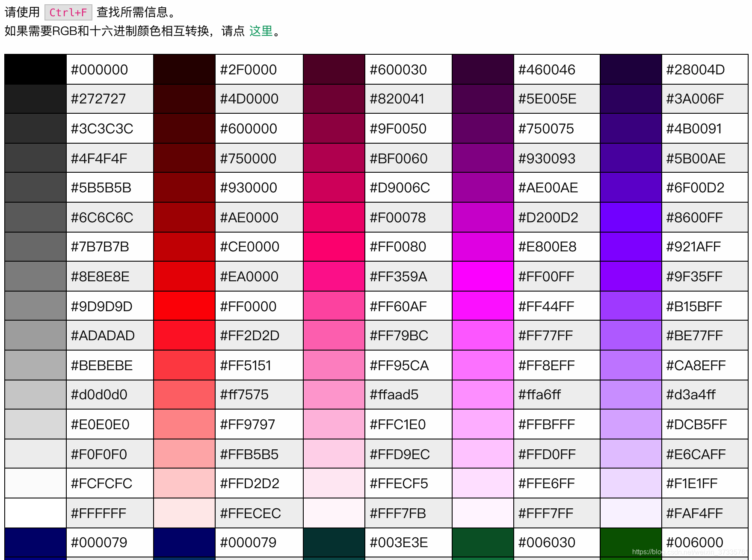Select the dark green #006030 swatch
The height and width of the screenshot is (560, 752).
point(483,542)
